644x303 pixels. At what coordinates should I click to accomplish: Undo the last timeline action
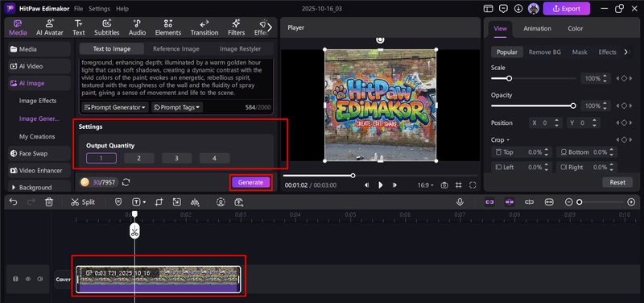pyautogui.click(x=13, y=201)
